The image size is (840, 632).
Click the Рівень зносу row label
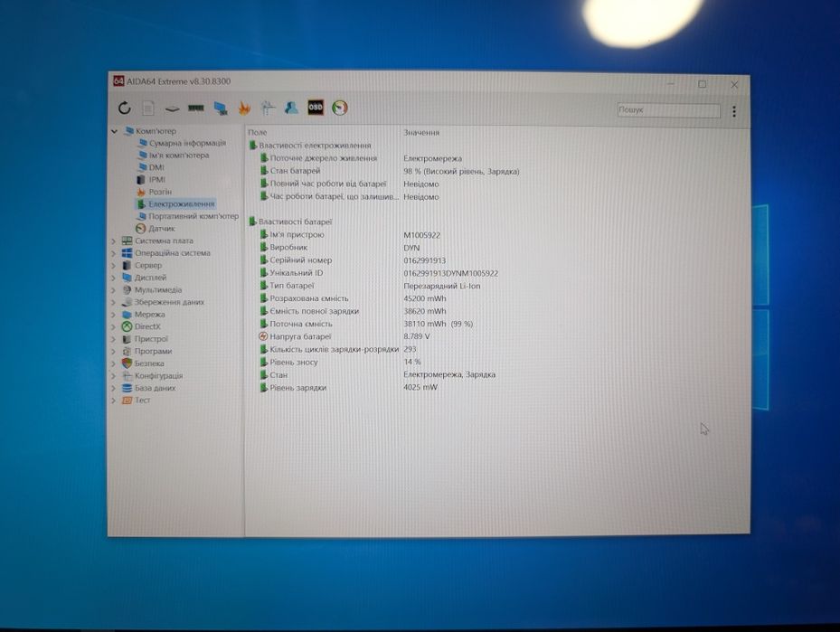(x=294, y=363)
